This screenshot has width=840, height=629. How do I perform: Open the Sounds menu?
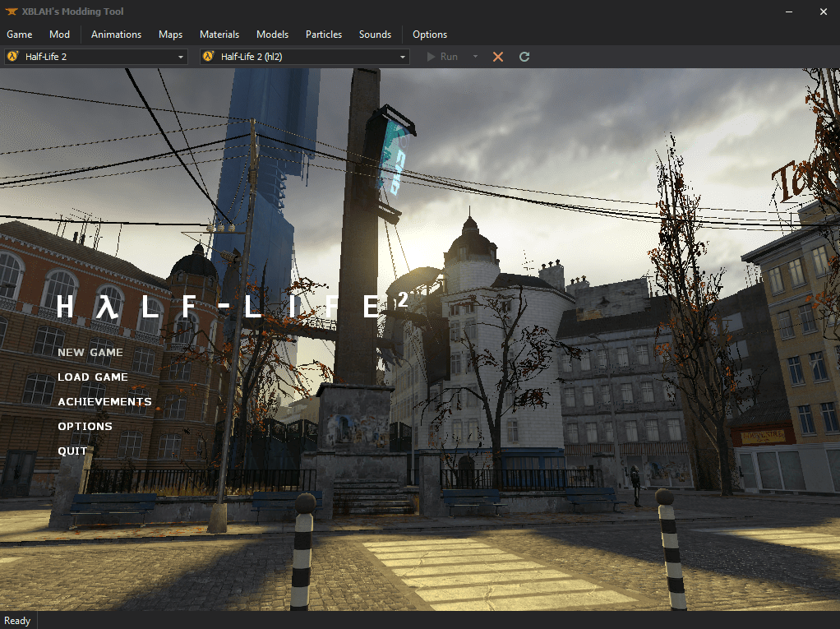(375, 35)
